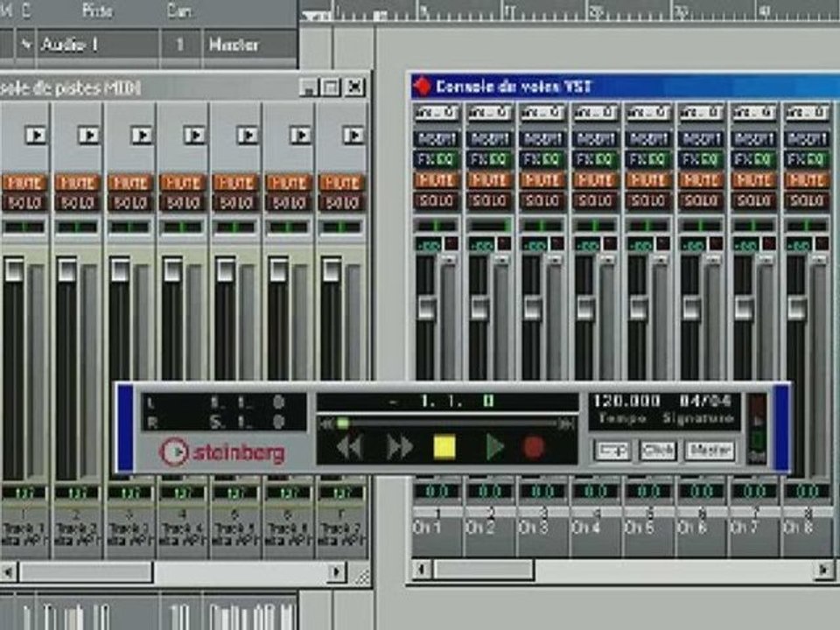Click the Steinberg logo on the transport bar
Image resolution: width=840 pixels, height=630 pixels.
[222, 452]
